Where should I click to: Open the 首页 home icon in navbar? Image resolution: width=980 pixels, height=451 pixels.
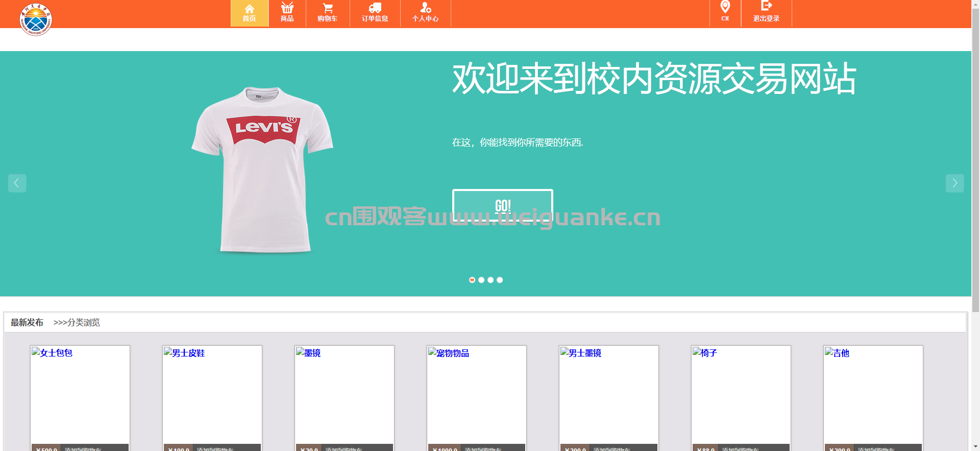point(249,13)
